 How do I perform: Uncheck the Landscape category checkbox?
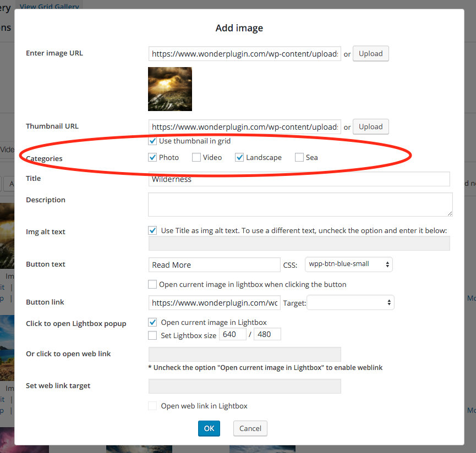pyautogui.click(x=239, y=158)
